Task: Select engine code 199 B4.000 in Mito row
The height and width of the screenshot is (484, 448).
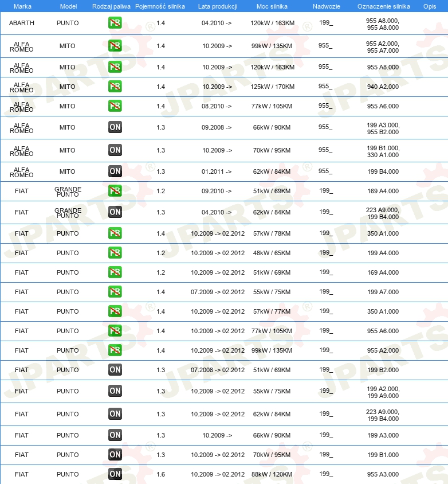Action: click(383, 171)
